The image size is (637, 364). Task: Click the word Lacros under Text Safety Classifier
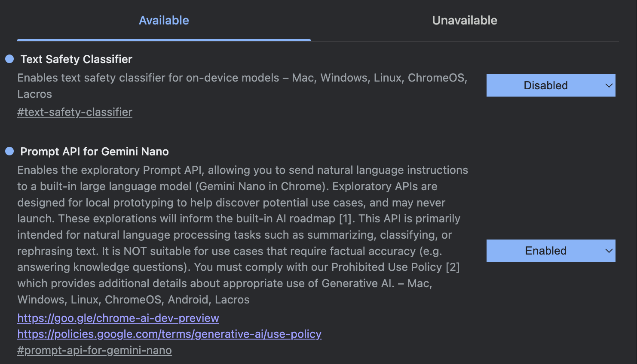click(x=34, y=94)
